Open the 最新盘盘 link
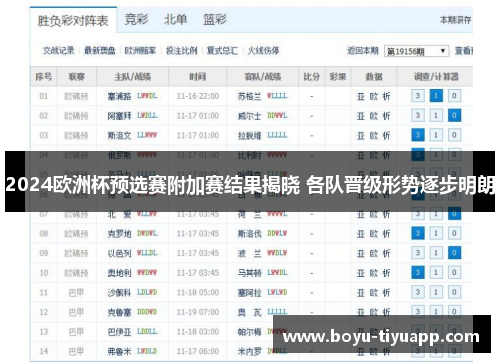This screenshot has width=500, height=362. tap(100, 51)
